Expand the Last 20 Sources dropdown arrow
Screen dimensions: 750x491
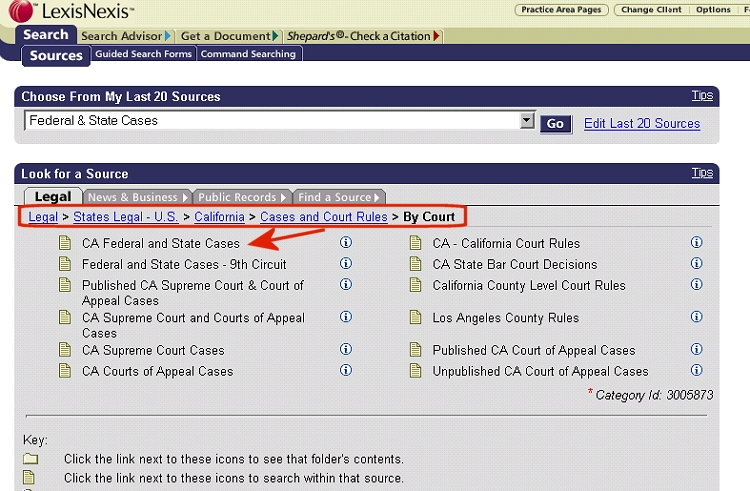(x=527, y=120)
